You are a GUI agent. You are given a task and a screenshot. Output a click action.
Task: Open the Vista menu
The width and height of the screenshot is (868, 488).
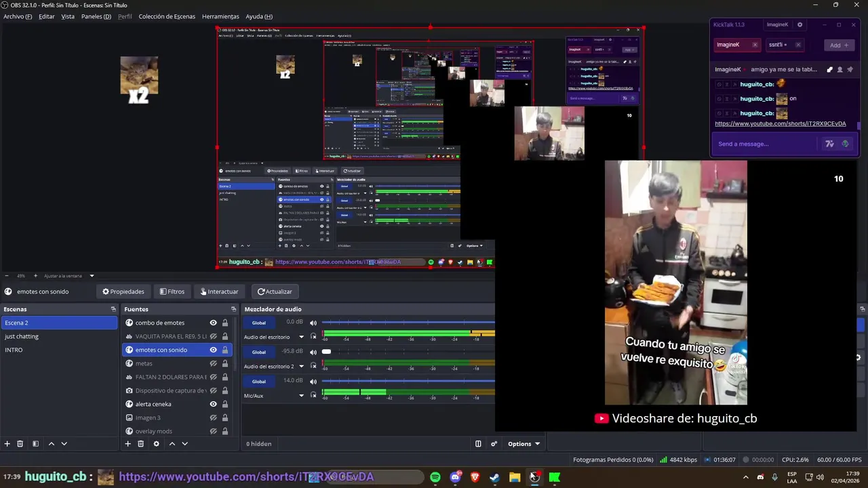tap(68, 16)
